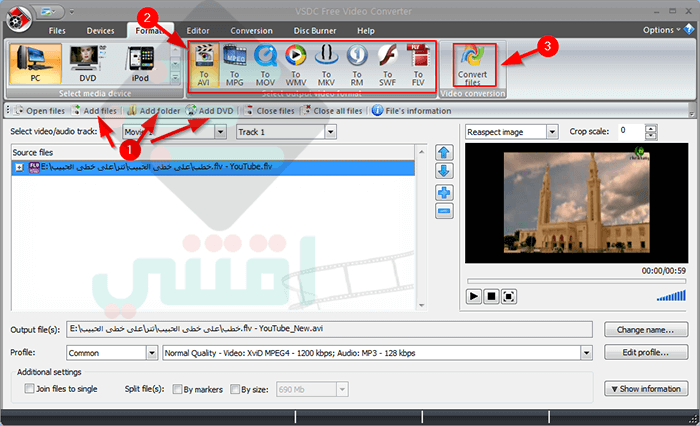Screen dimensions: 700x426
Task: Click Close files in the toolbar
Action: 270,111
